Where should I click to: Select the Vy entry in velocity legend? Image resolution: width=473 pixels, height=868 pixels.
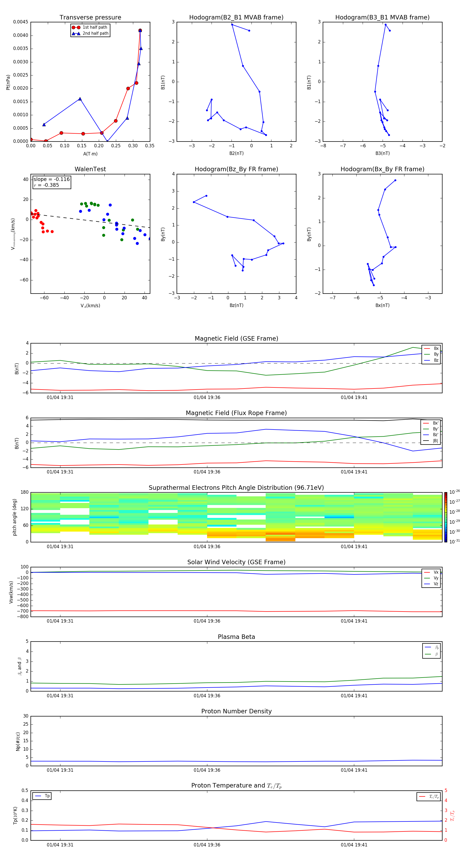click(431, 578)
